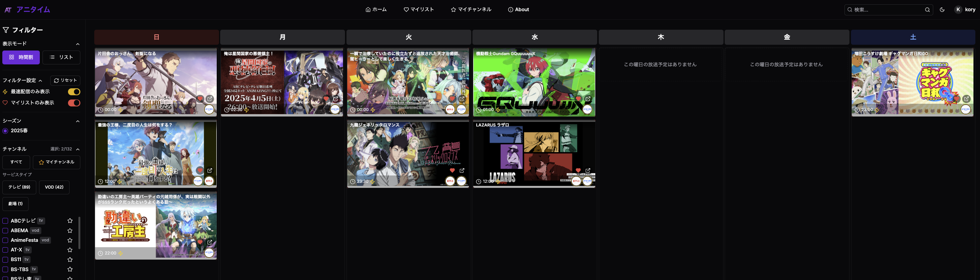
Task: Open the 機動戦士Gundam GQuuuuuuX card thumbnail
Action: click(534, 82)
